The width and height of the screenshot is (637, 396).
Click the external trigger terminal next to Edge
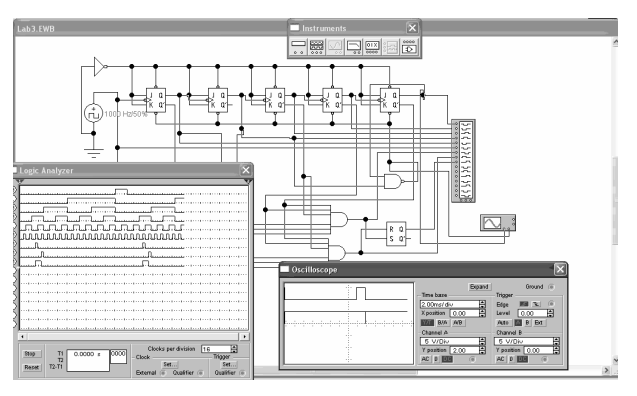(551, 304)
